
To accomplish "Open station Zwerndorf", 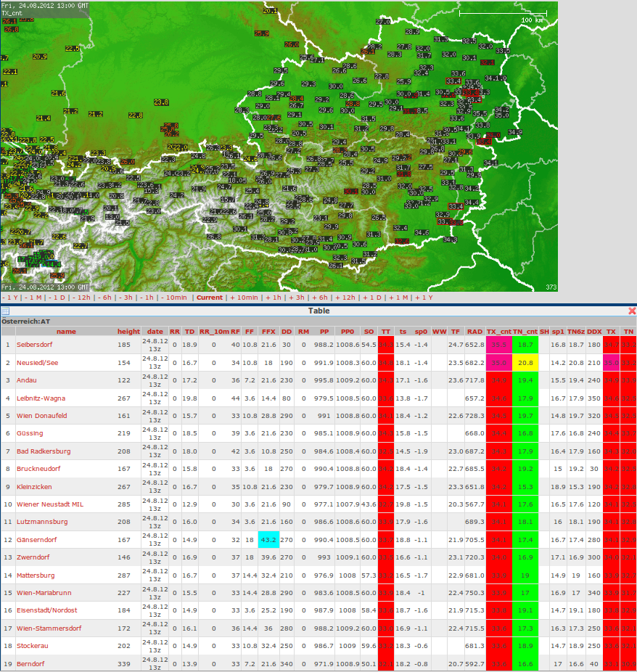I will pos(33,557).
